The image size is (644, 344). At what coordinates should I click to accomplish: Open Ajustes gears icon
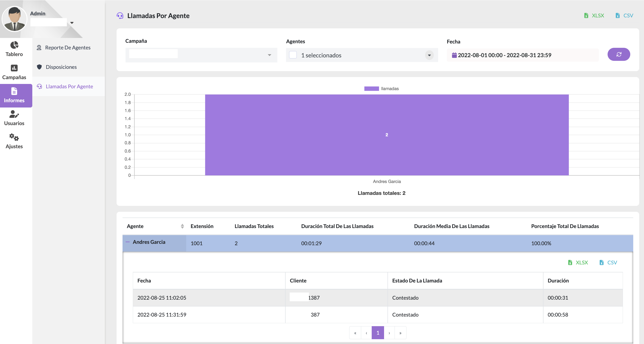tap(14, 137)
